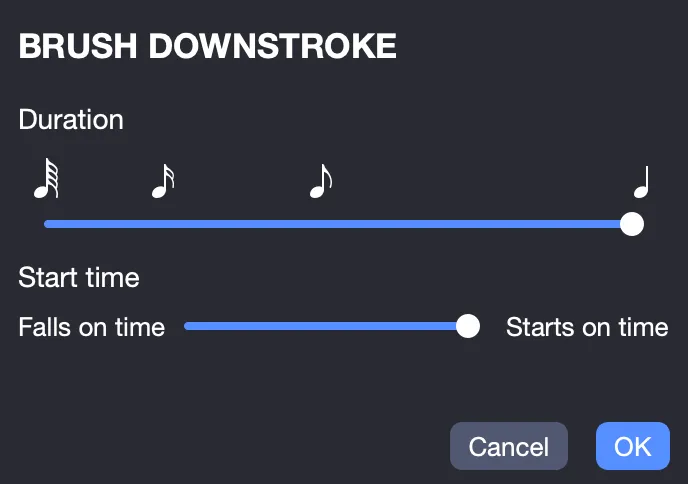Select the thirty-second note duration icon
Image resolution: width=688 pixels, height=484 pixels.
pos(163,181)
